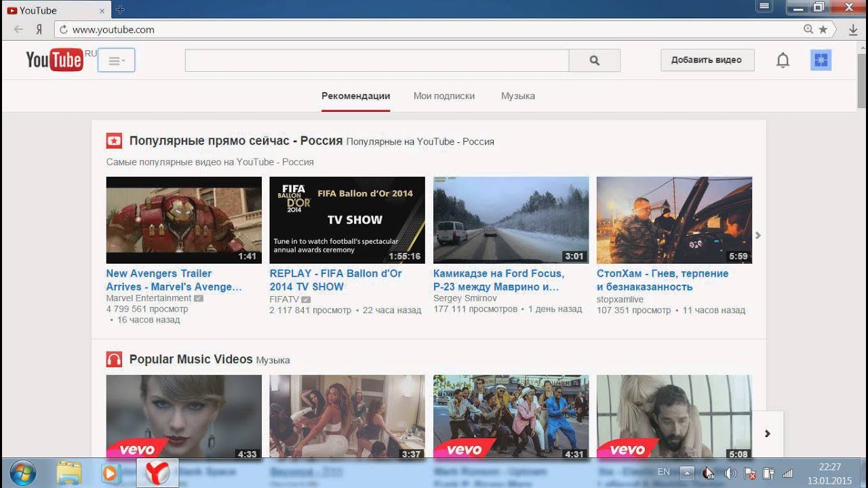Open stopxamlive channel
This screenshot has height=488, width=868.
click(620, 299)
